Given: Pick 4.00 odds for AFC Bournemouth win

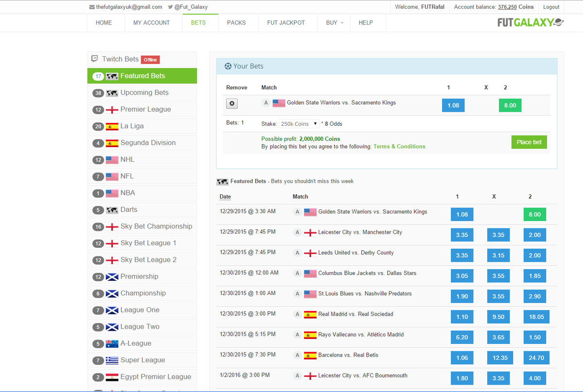Looking at the screenshot, I should [x=535, y=378].
